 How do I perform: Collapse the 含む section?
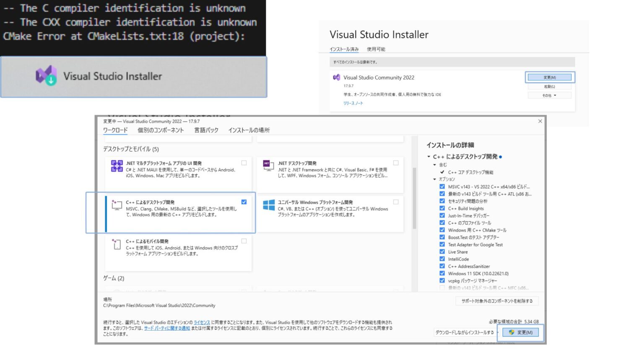(435, 165)
